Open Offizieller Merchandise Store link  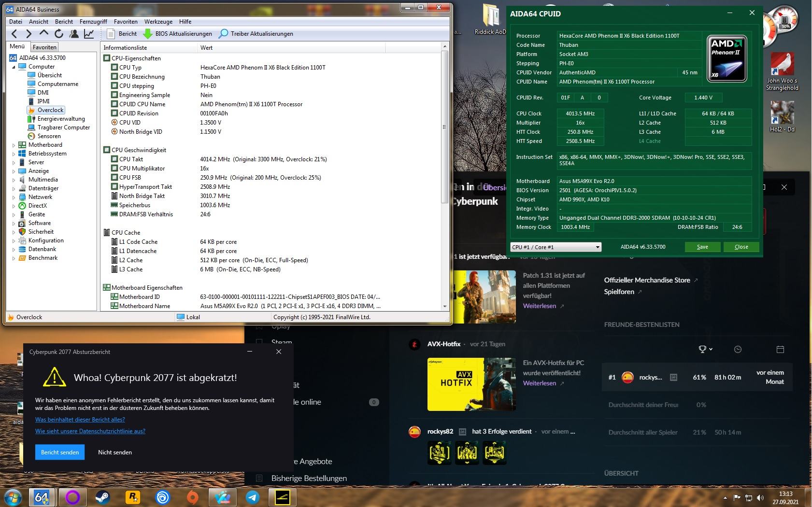pyautogui.click(x=647, y=280)
